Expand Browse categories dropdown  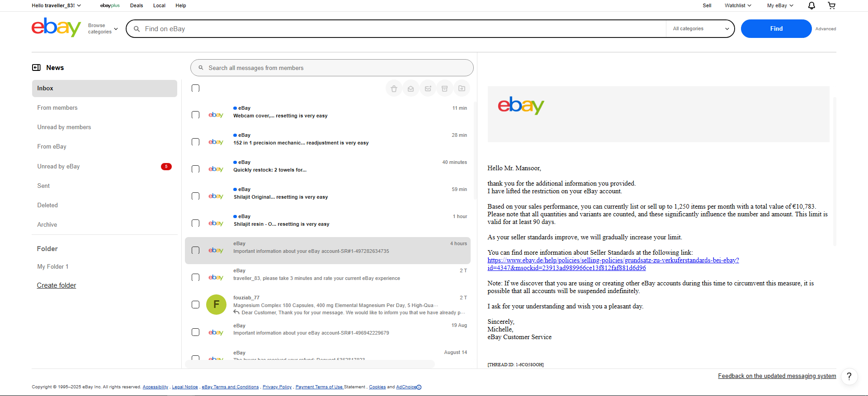click(x=103, y=29)
